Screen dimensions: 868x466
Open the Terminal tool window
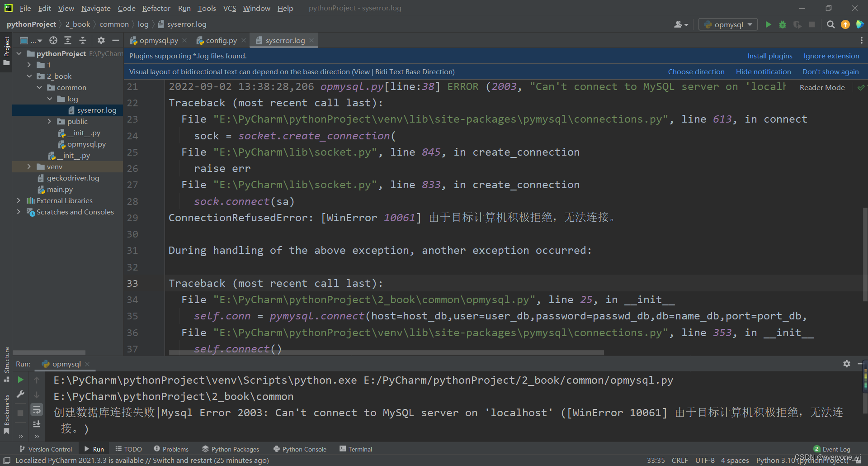click(356, 449)
